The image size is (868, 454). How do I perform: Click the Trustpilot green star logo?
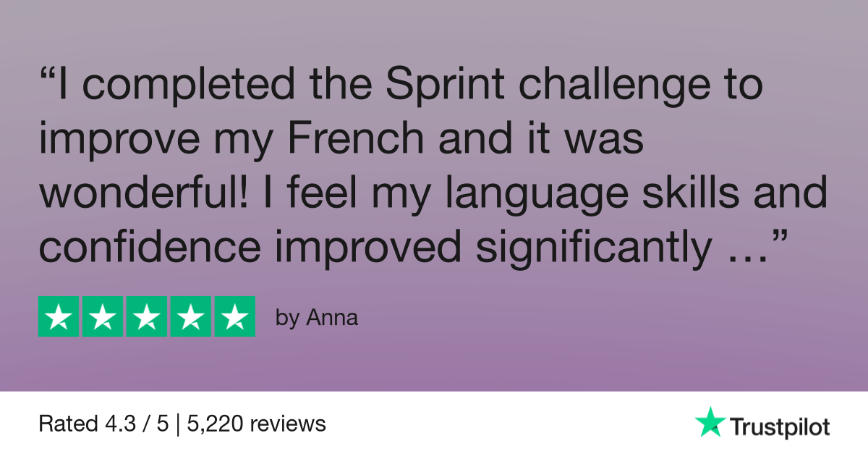[710, 421]
